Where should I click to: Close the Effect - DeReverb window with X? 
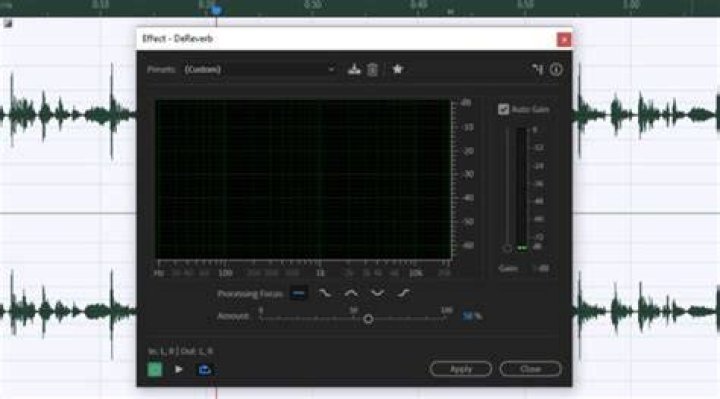564,40
